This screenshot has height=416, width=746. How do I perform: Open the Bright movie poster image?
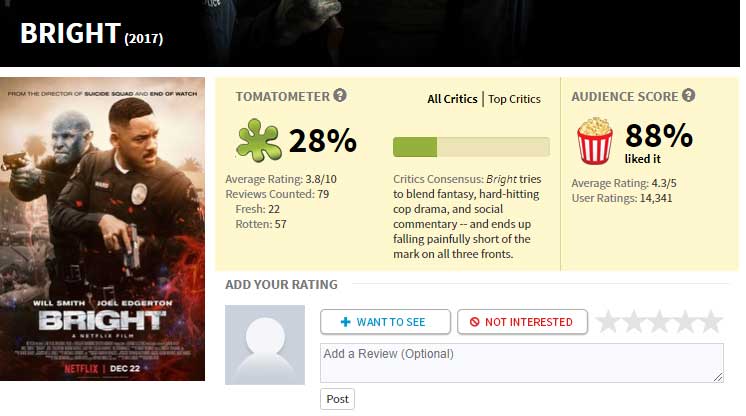(102, 229)
